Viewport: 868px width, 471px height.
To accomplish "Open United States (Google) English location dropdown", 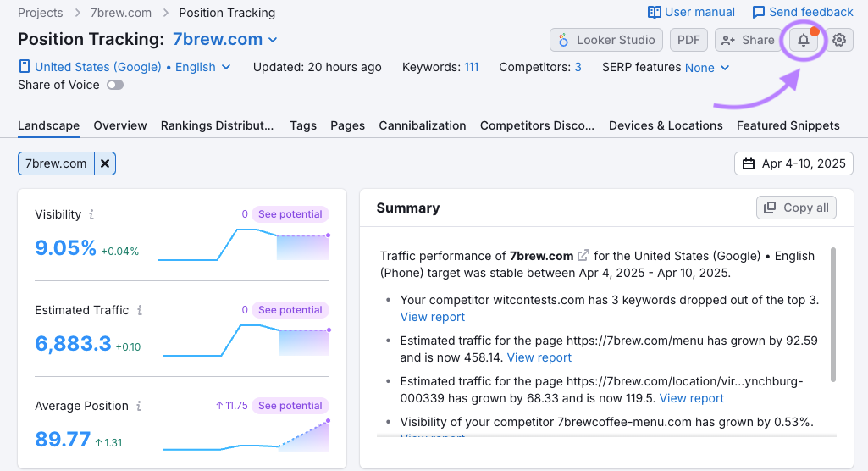I will (x=124, y=67).
